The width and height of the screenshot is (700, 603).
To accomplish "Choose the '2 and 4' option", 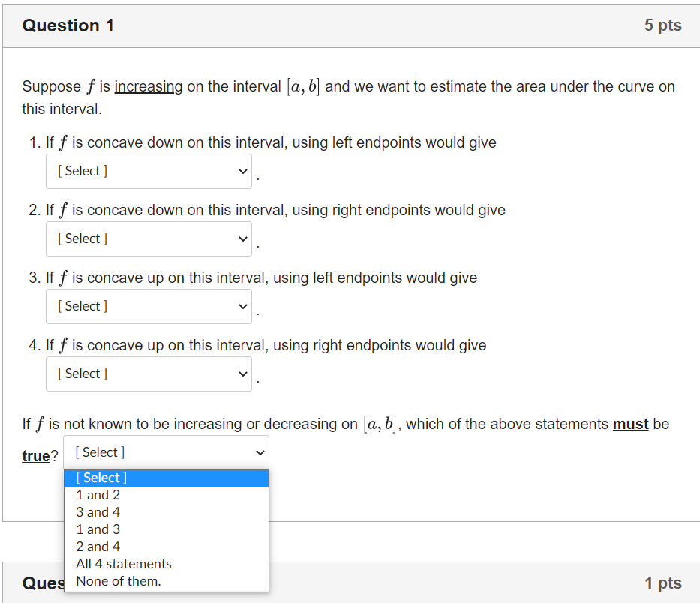I will (98, 547).
